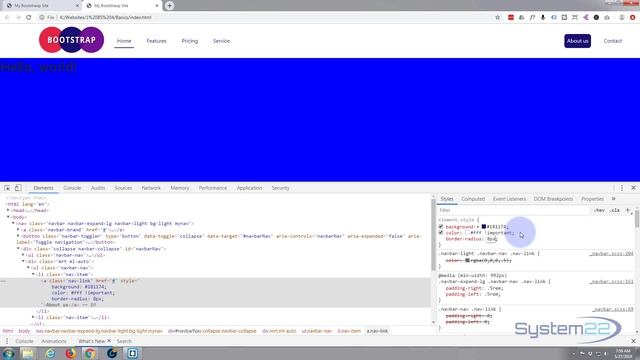The height and width of the screenshot is (360, 640).
Task: Collapse the div#navbarNav node
Action: [18, 249]
